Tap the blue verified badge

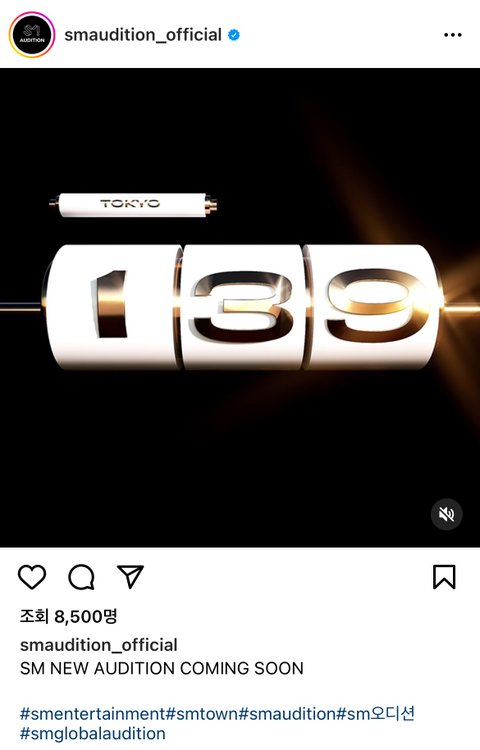coord(234,35)
